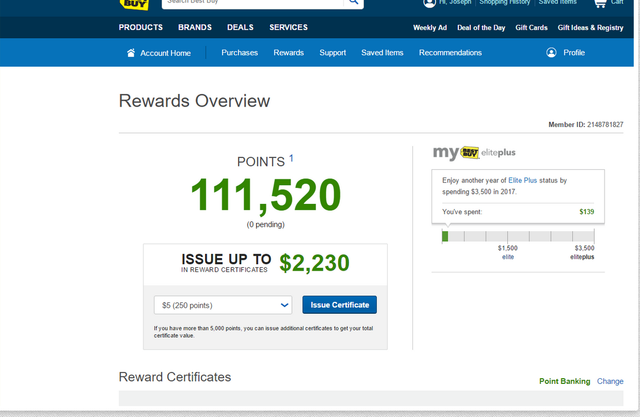
Task: Open the Saved Items tab
Action: tap(382, 53)
